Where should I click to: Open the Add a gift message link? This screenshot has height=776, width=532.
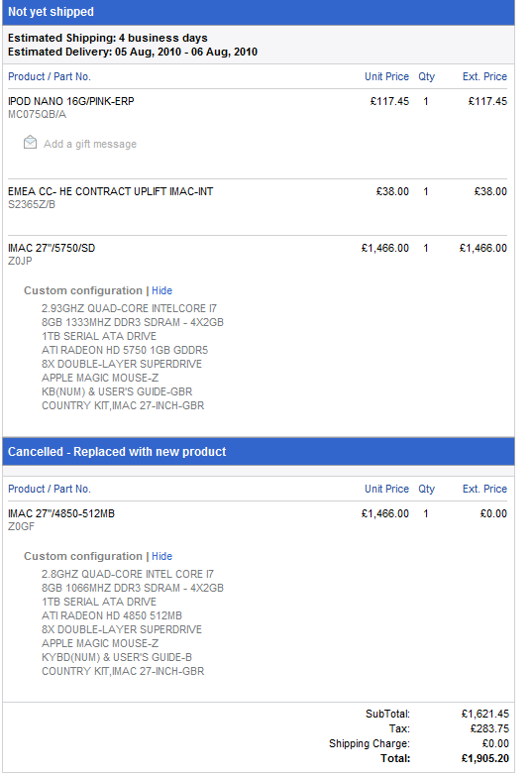coord(89,144)
